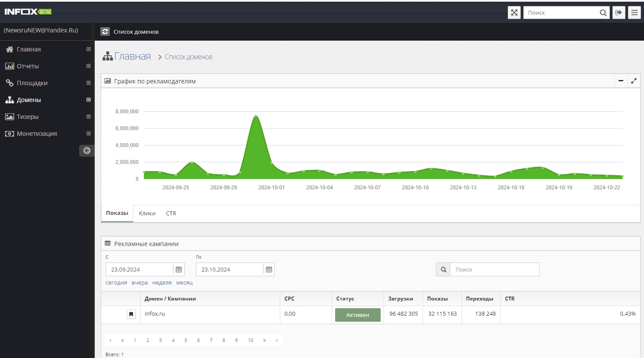Screen dimensions: 644x358
Task: Collapse the sidebar with the arrow button
Action: [x=87, y=150]
